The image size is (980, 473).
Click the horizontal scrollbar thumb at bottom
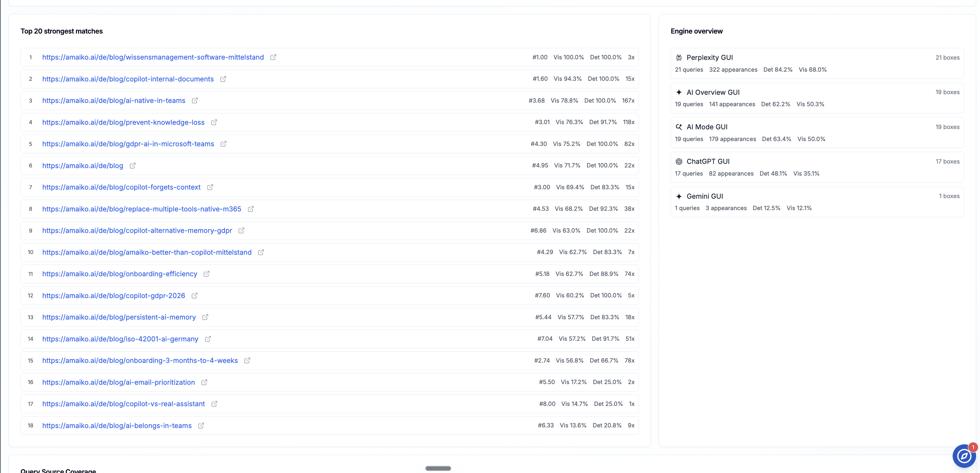click(x=438, y=468)
